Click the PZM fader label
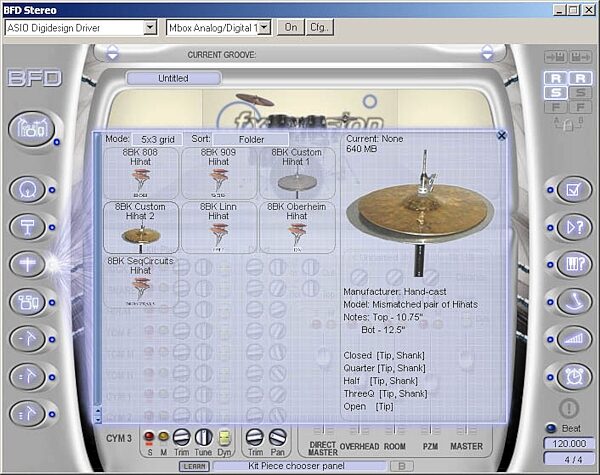The image size is (600, 475). pos(430,446)
